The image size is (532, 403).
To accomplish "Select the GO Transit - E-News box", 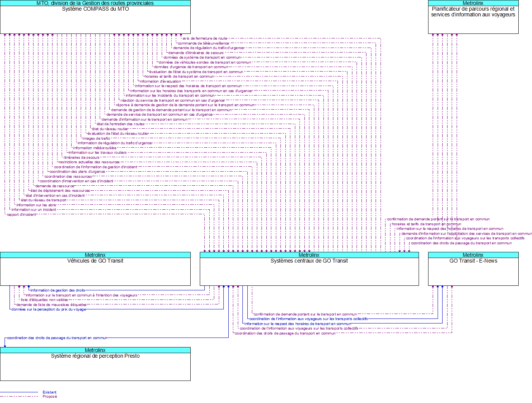I will pyautogui.click(x=473, y=272).
